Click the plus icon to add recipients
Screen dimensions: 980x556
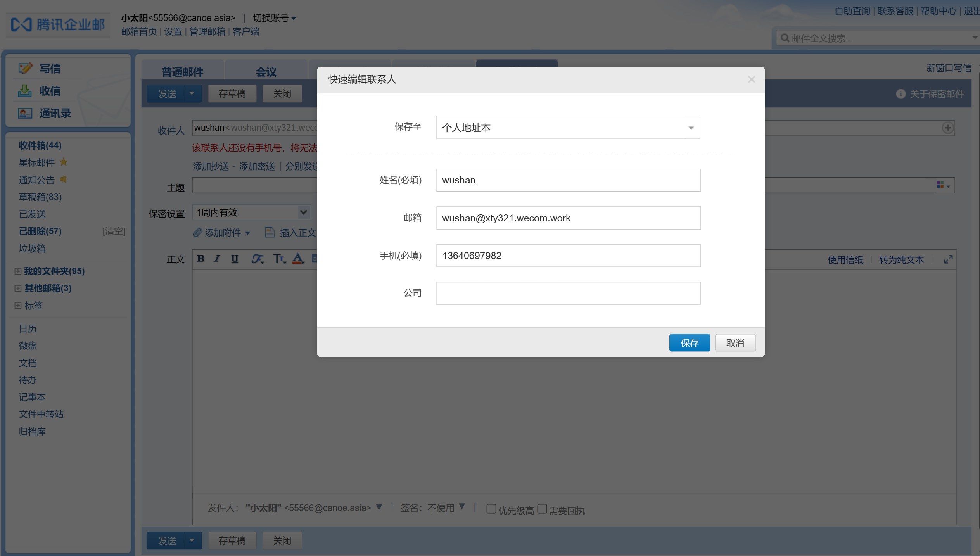click(948, 128)
